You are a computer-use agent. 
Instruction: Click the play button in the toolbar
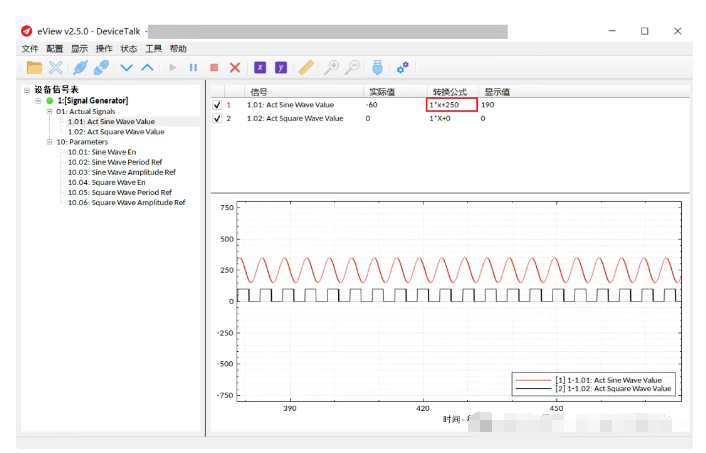(x=172, y=68)
